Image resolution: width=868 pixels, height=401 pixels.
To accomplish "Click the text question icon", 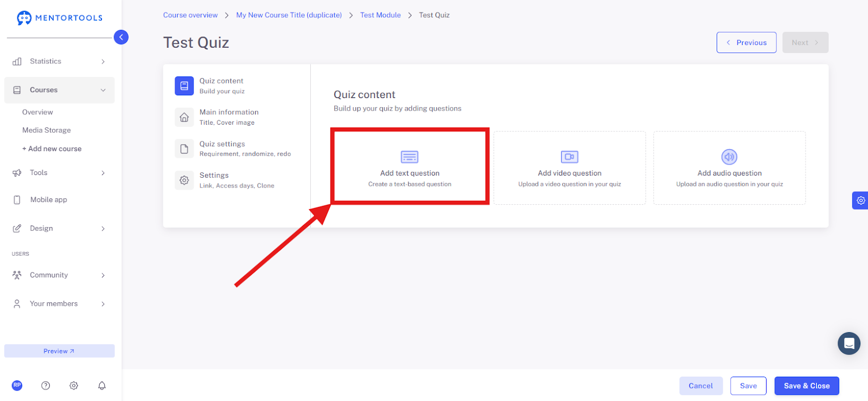I will [410, 157].
